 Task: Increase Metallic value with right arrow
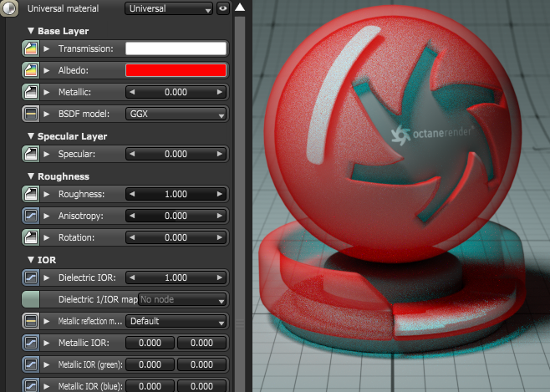click(220, 92)
